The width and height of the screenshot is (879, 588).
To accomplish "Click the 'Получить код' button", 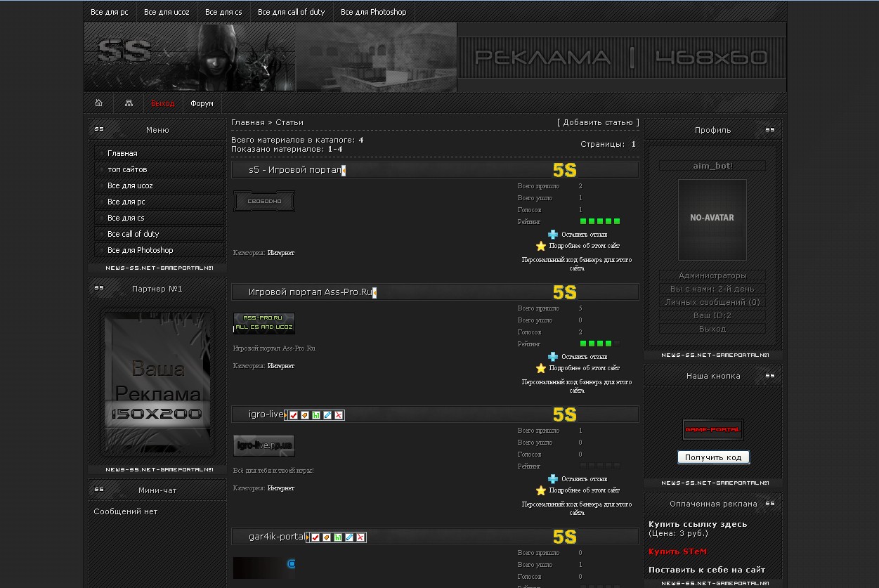I will (x=713, y=457).
